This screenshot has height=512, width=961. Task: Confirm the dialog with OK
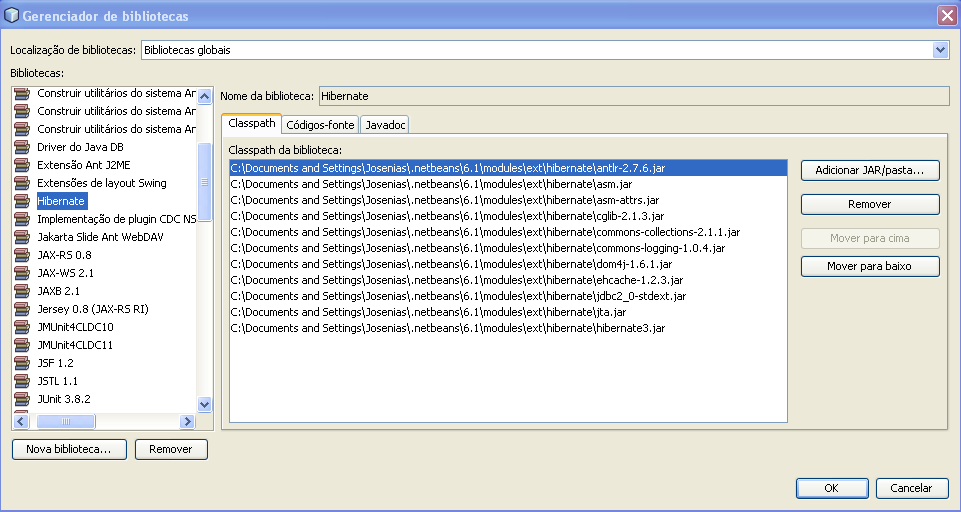(x=831, y=488)
